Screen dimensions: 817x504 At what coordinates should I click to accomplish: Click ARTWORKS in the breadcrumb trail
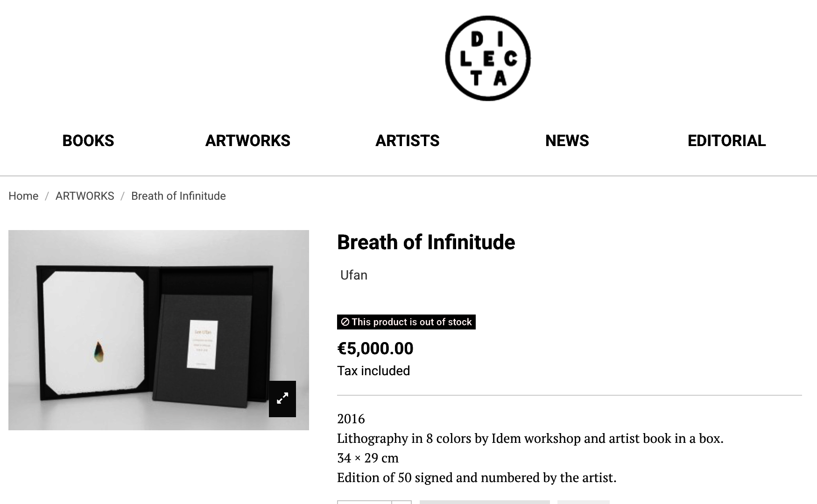(x=85, y=196)
